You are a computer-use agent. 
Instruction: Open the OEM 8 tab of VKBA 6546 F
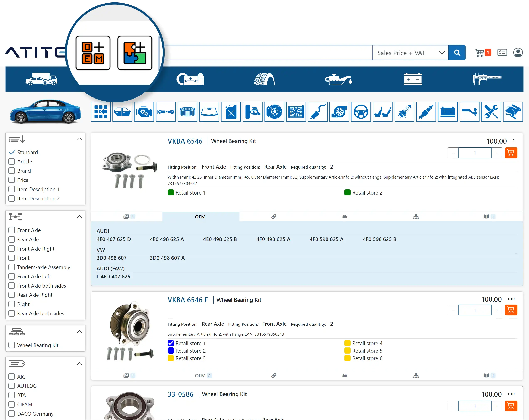(x=203, y=376)
